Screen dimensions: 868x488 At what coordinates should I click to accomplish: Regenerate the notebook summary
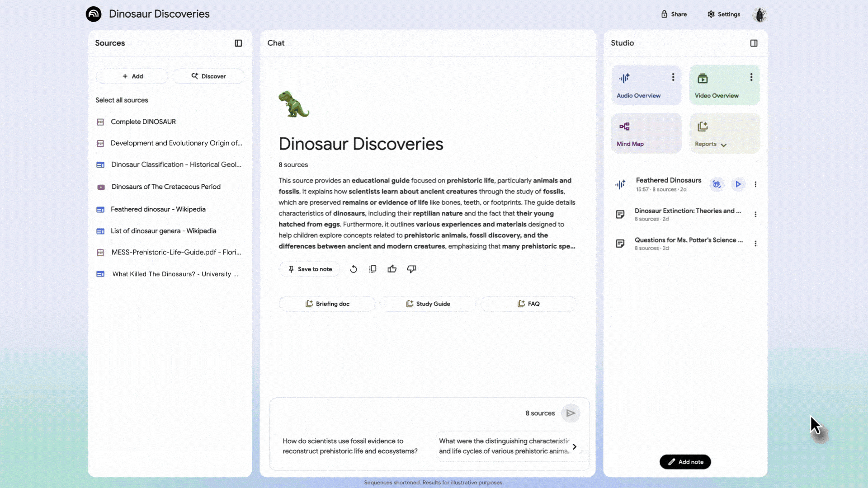point(354,269)
